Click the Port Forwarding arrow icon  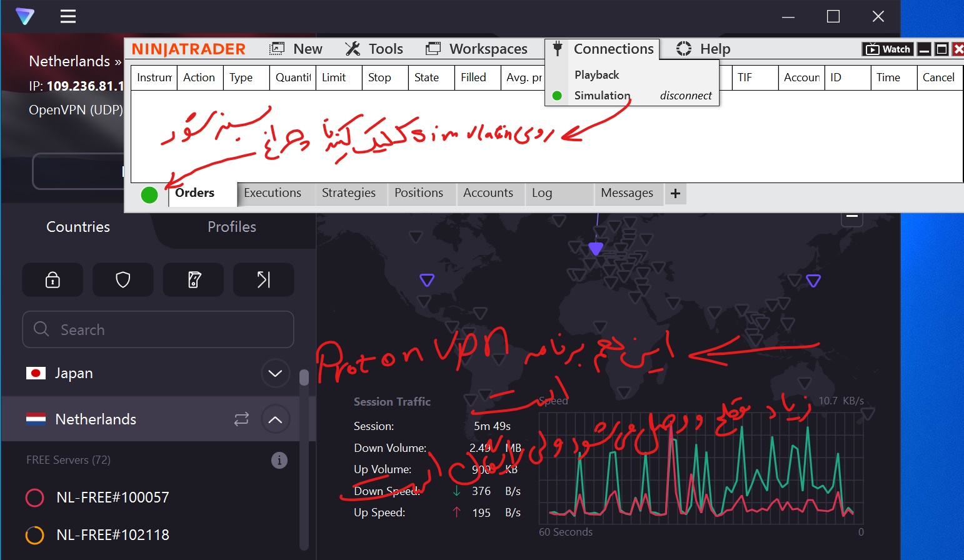tap(264, 279)
